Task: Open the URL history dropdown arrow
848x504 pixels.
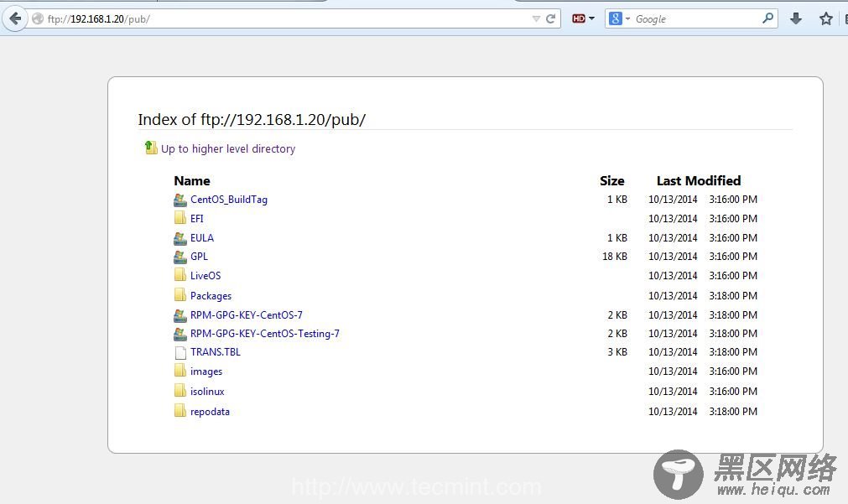Action: (x=536, y=18)
